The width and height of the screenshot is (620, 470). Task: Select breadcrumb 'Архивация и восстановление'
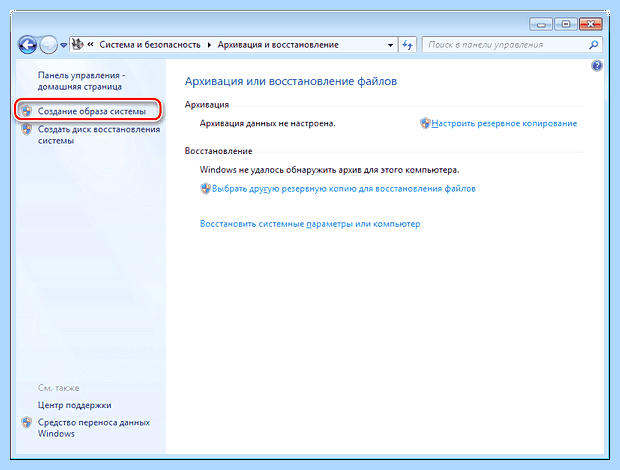click(278, 45)
